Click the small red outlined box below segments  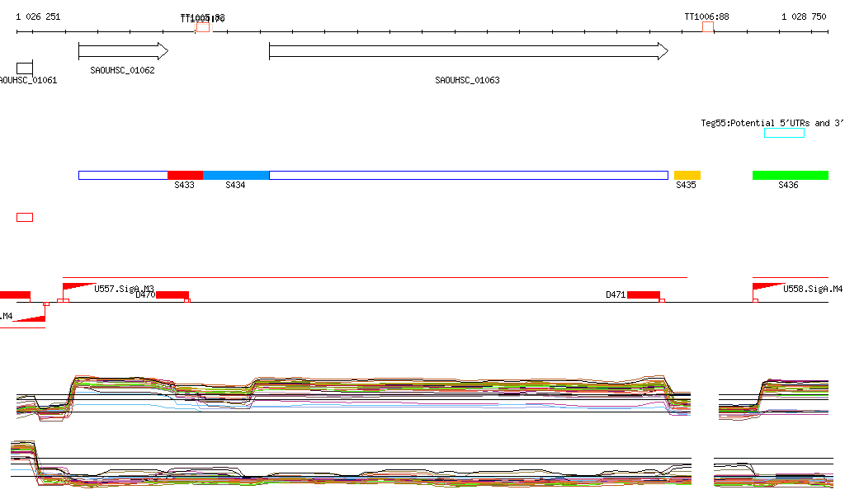[x=25, y=217]
